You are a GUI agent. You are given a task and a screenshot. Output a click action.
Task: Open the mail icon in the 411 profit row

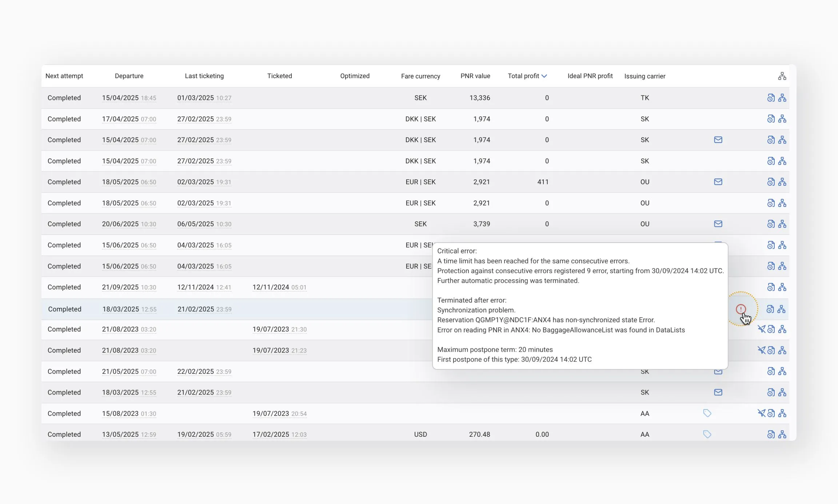click(718, 182)
